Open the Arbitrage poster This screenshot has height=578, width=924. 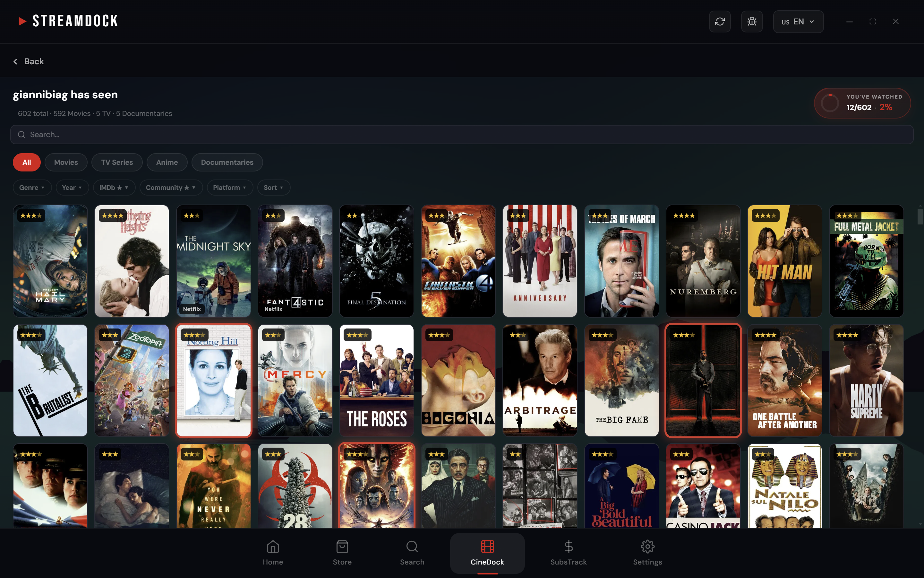(540, 381)
